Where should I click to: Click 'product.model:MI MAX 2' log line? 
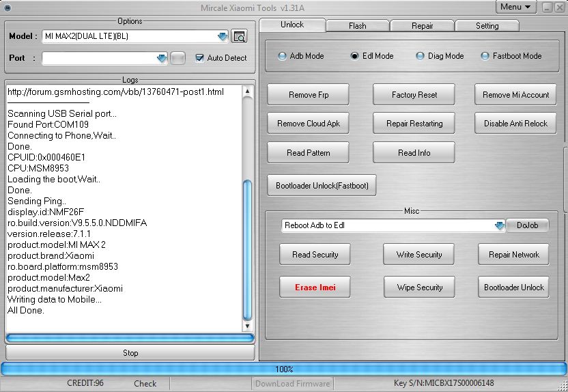pyautogui.click(x=57, y=244)
